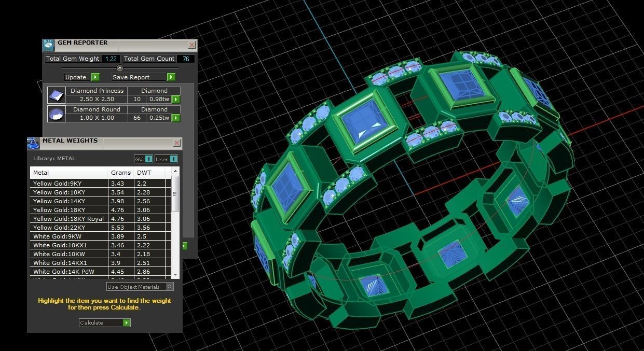Toggle the User library switch
This screenshot has width=644, height=351.
[166, 159]
